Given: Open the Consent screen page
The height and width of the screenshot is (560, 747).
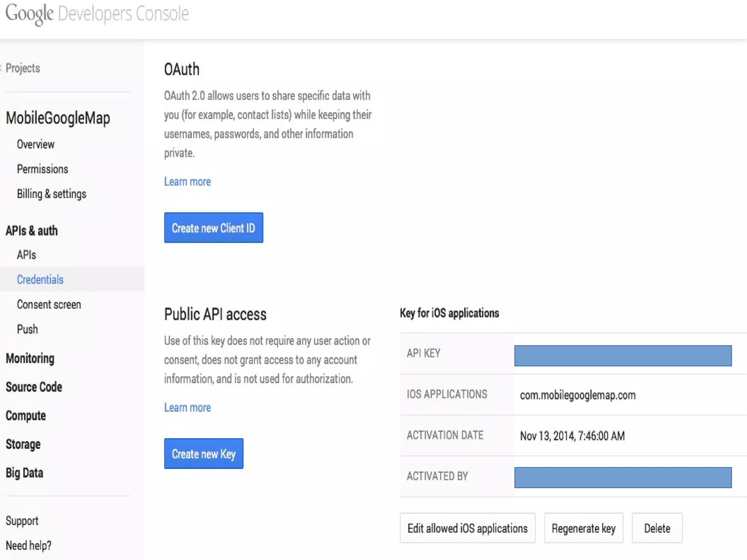Looking at the screenshot, I should click(x=49, y=305).
